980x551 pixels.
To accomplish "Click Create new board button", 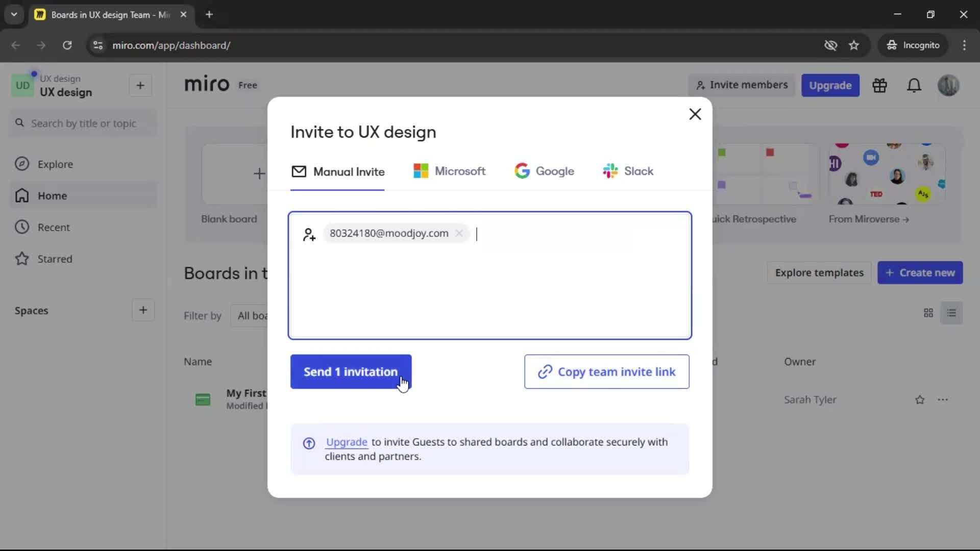I will click(x=920, y=273).
